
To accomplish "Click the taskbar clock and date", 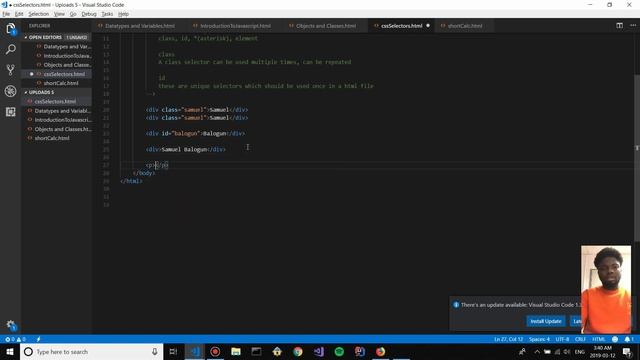I will point(602,351).
